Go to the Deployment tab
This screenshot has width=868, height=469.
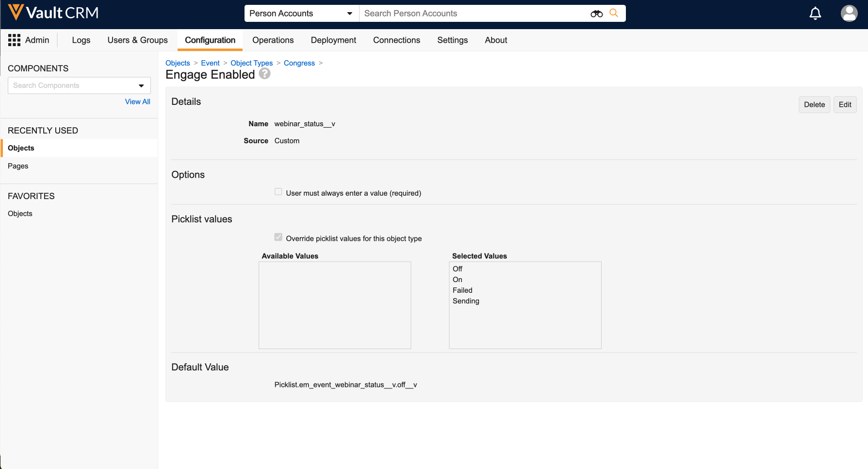pyautogui.click(x=333, y=40)
